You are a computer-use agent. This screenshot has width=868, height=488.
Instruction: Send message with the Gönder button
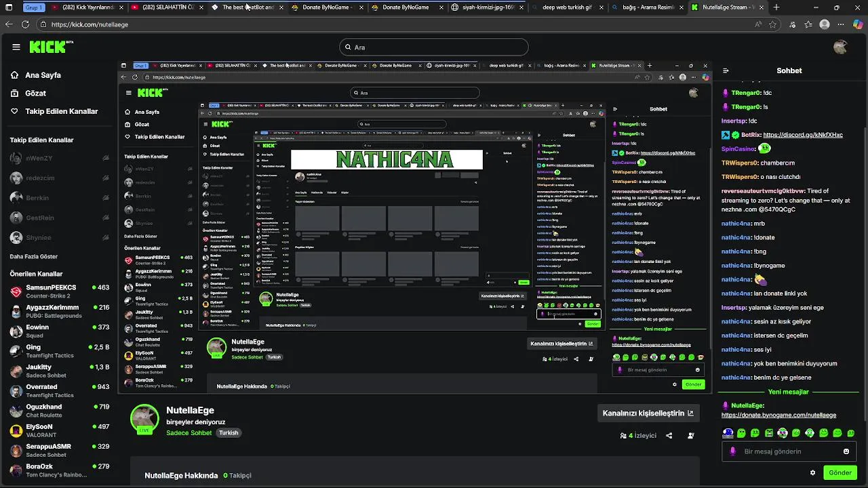point(840,472)
